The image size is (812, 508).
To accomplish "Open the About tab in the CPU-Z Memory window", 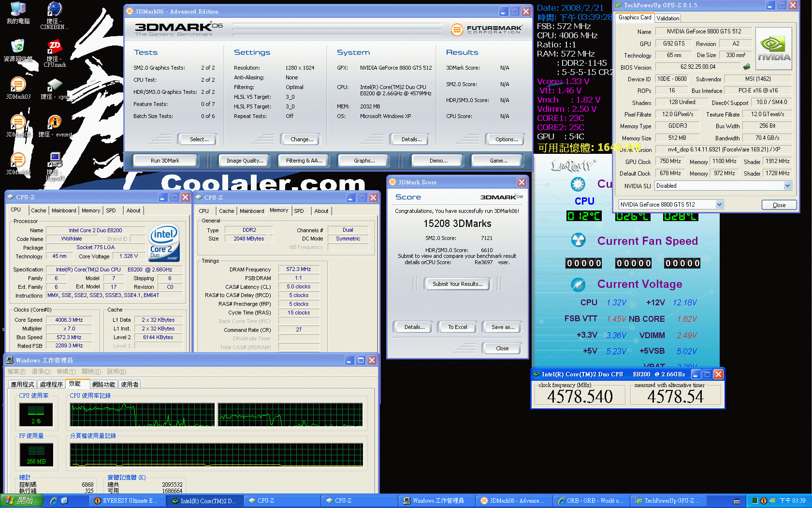I will coord(321,211).
